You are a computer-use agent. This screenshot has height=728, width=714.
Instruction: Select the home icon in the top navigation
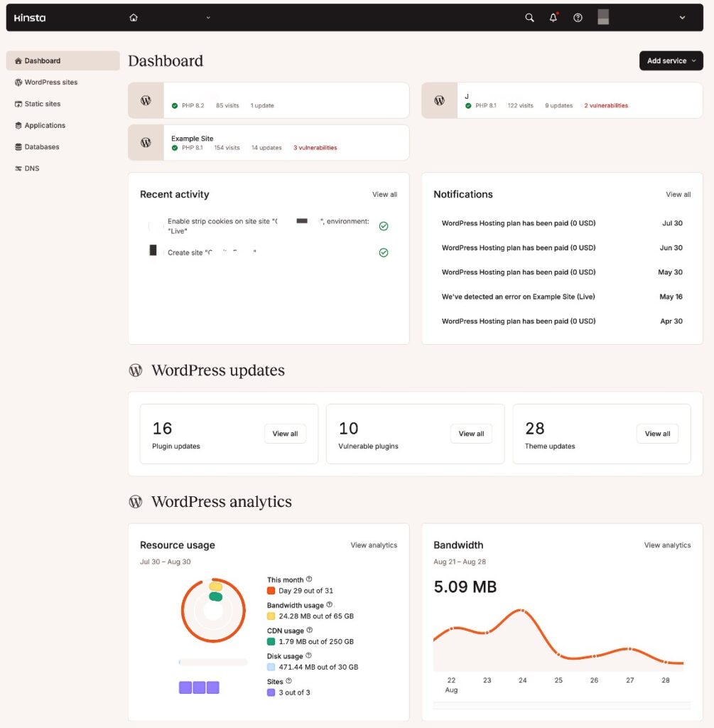coord(134,17)
